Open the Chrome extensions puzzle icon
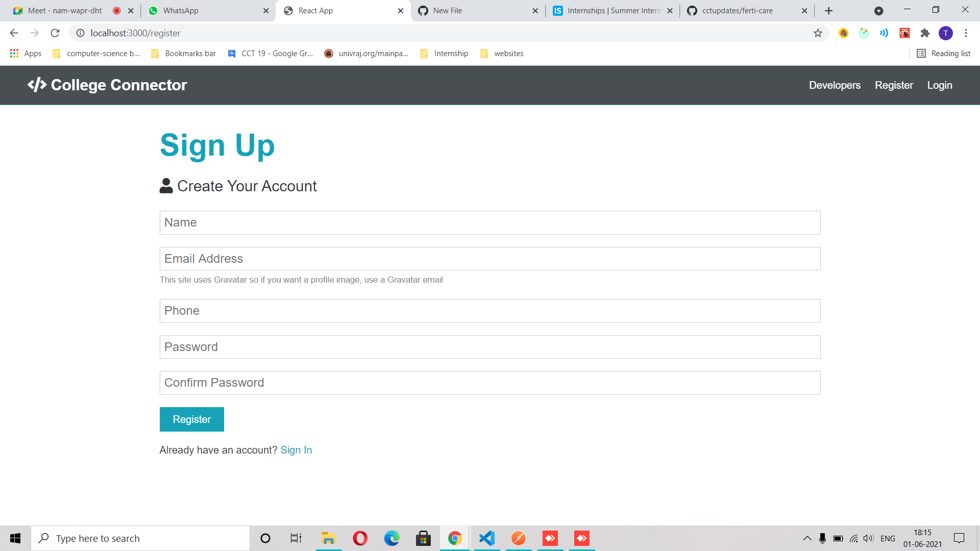Screen dimensions: 980x551 (925, 33)
